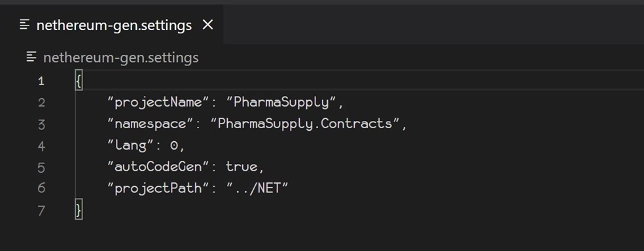Click the true value of autoCodeGen

(x=242, y=167)
